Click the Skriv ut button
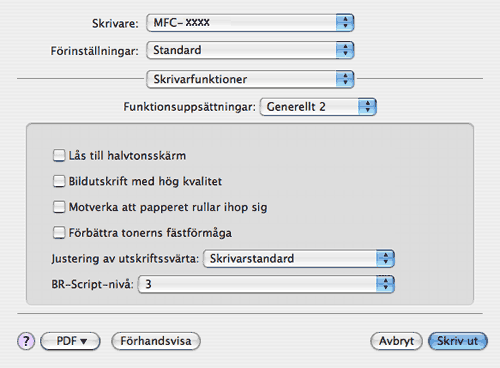Screen dimensions: 500x368 tap(458, 341)
